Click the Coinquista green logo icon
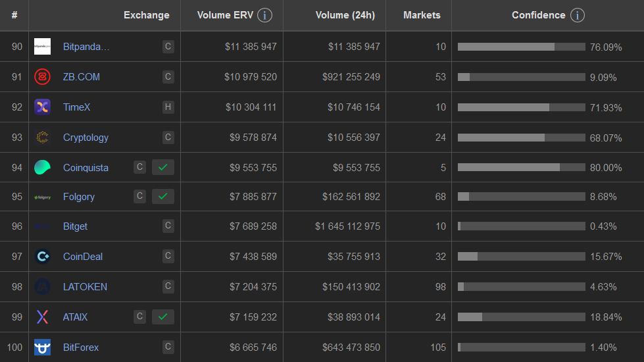The image size is (644, 362). [42, 167]
